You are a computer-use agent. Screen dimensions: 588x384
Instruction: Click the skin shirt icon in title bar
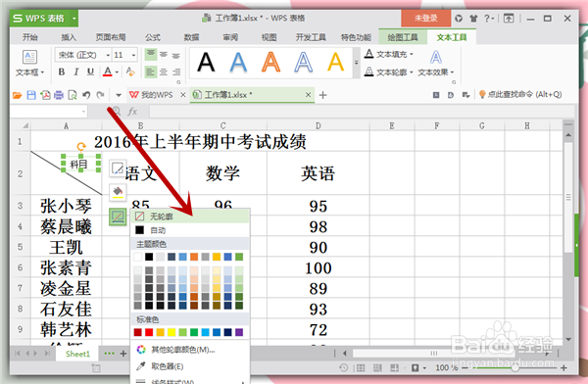[473, 18]
